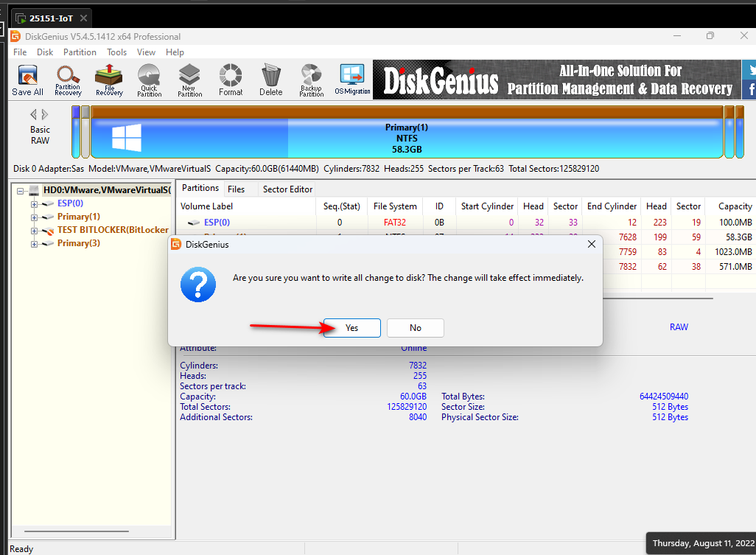Open the Tools menu
Viewport: 756px width, 555px height.
(x=116, y=52)
